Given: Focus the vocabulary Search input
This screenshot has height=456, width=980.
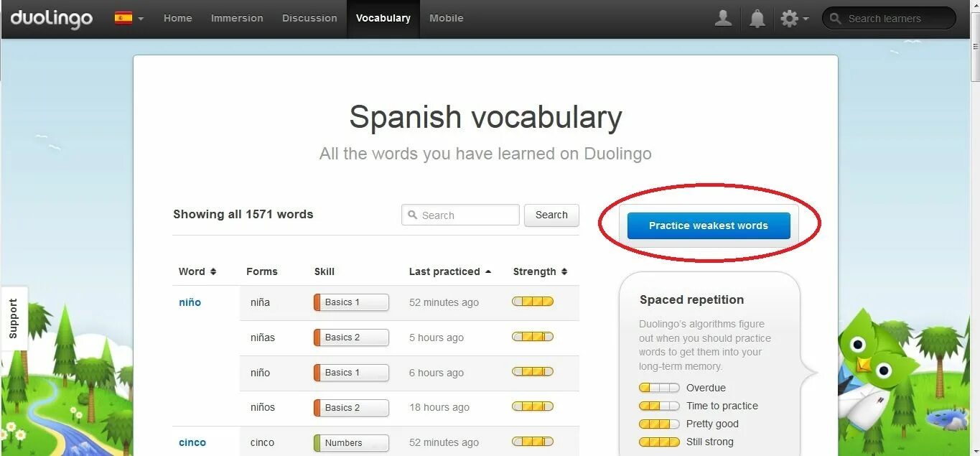Looking at the screenshot, I should coord(460,215).
